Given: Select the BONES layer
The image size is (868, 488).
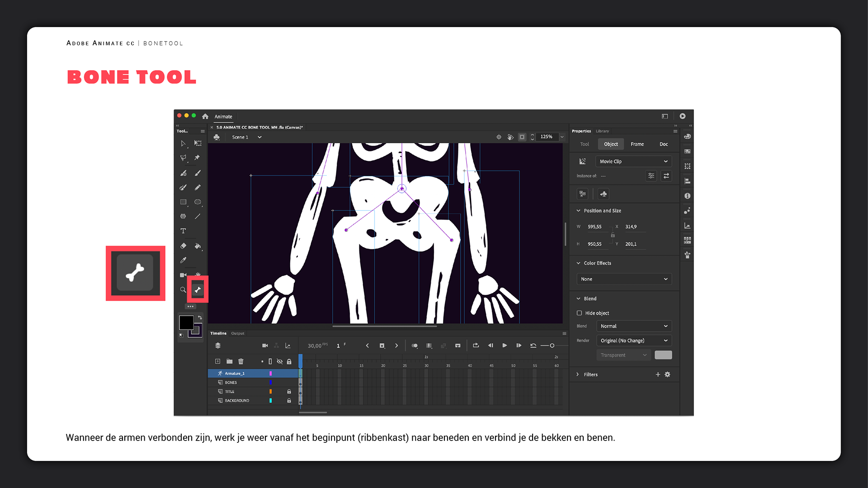Looking at the screenshot, I should tap(231, 382).
